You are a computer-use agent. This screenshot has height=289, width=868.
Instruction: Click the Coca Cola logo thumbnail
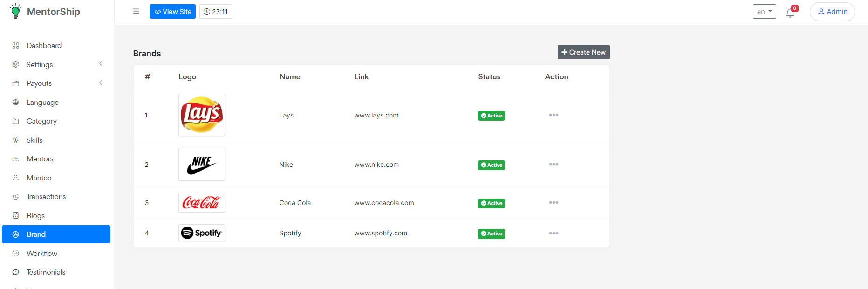click(201, 203)
